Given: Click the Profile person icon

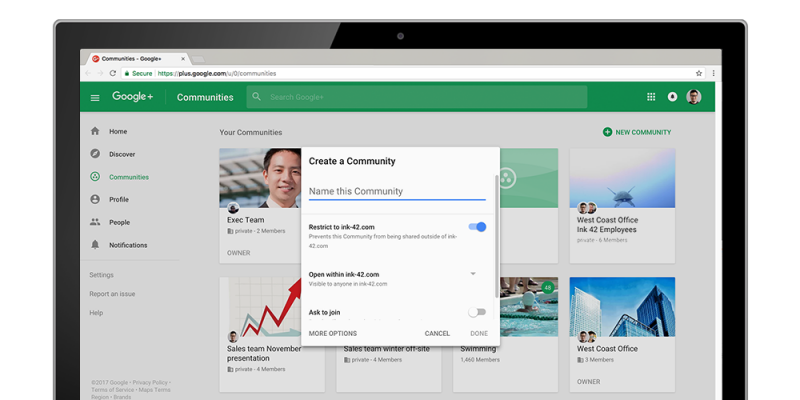Looking at the screenshot, I should coord(95,199).
